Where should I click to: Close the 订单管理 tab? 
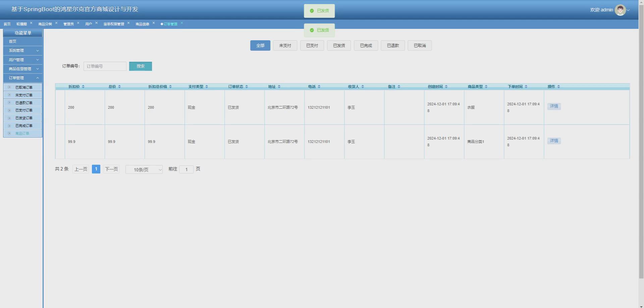click(182, 23)
